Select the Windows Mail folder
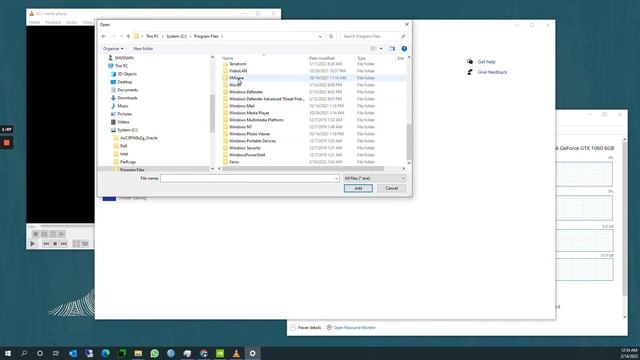The image size is (640, 360). click(x=242, y=106)
